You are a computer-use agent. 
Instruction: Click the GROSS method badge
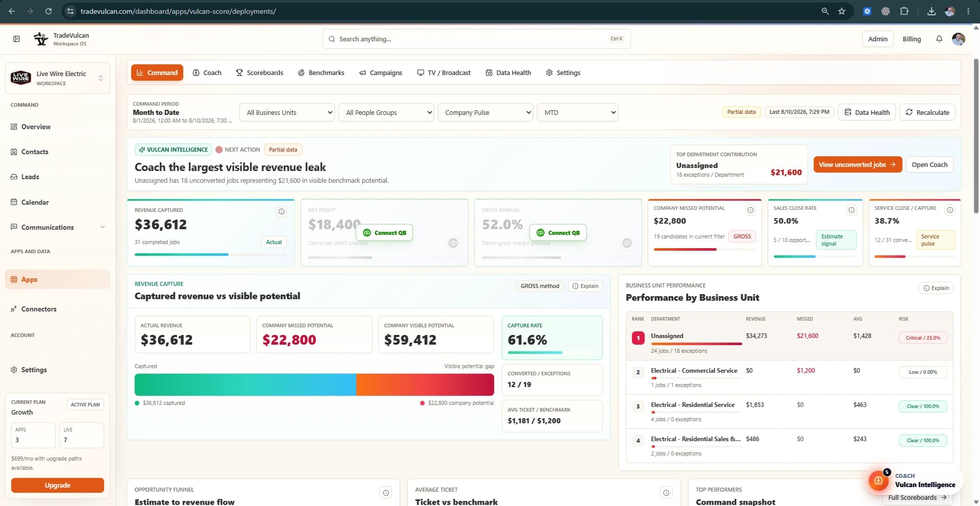(x=540, y=286)
